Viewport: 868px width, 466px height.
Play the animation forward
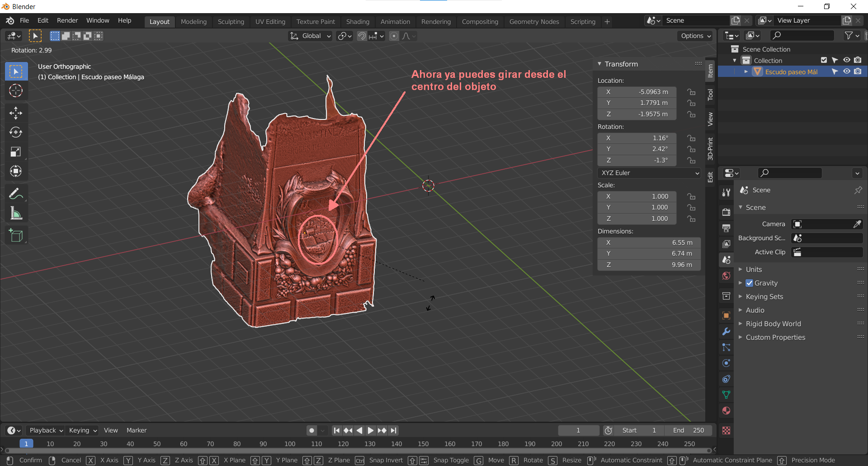click(x=370, y=430)
